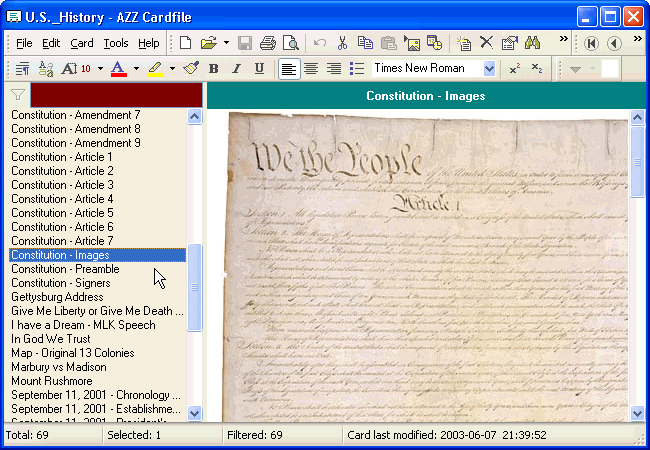Add a new card icon

(x=463, y=43)
